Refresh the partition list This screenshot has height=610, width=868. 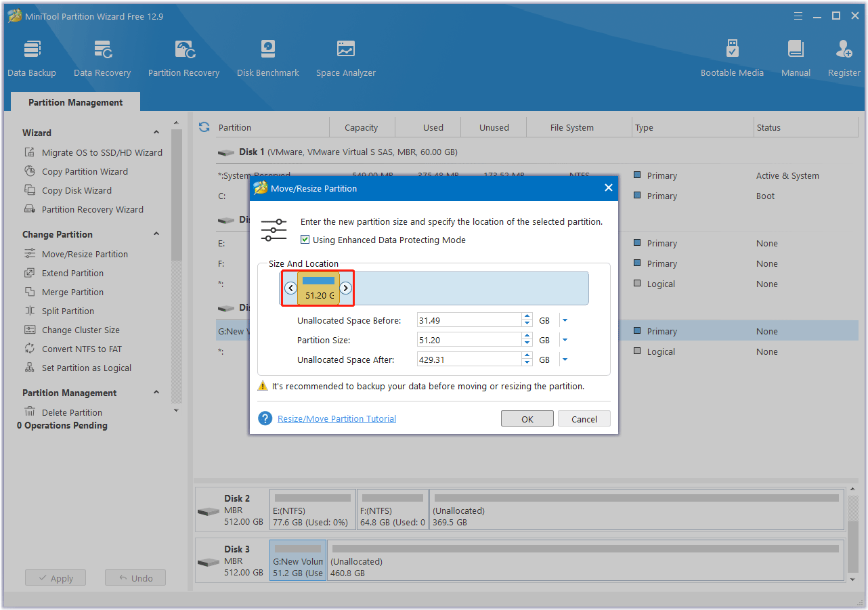point(204,127)
